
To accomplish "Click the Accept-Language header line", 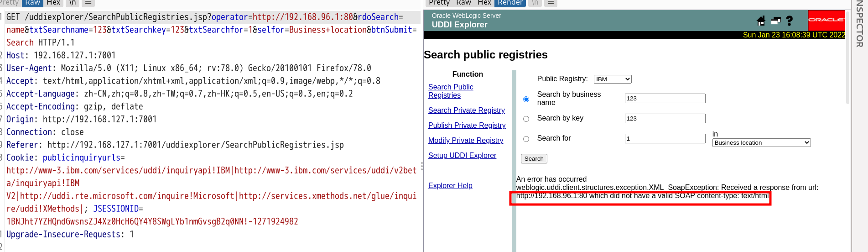I will pos(180,94).
